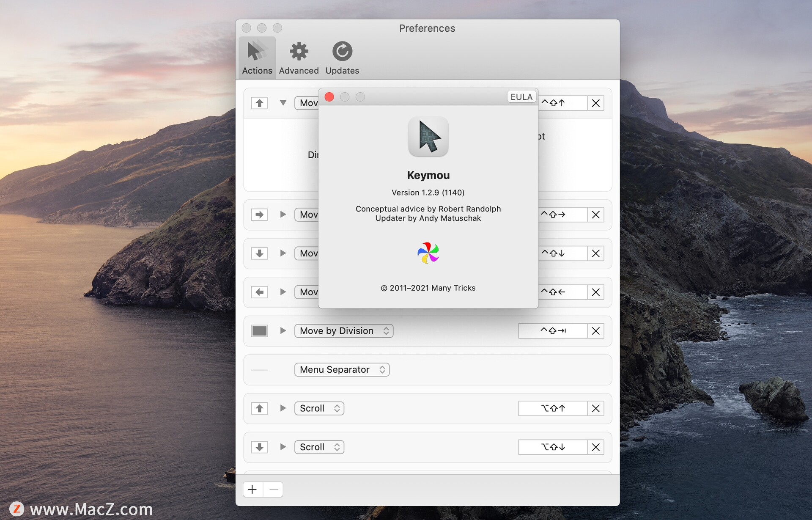This screenshot has height=520, width=812.
Task: Click the Many Tricks pinwheel logo
Action: 428,253
